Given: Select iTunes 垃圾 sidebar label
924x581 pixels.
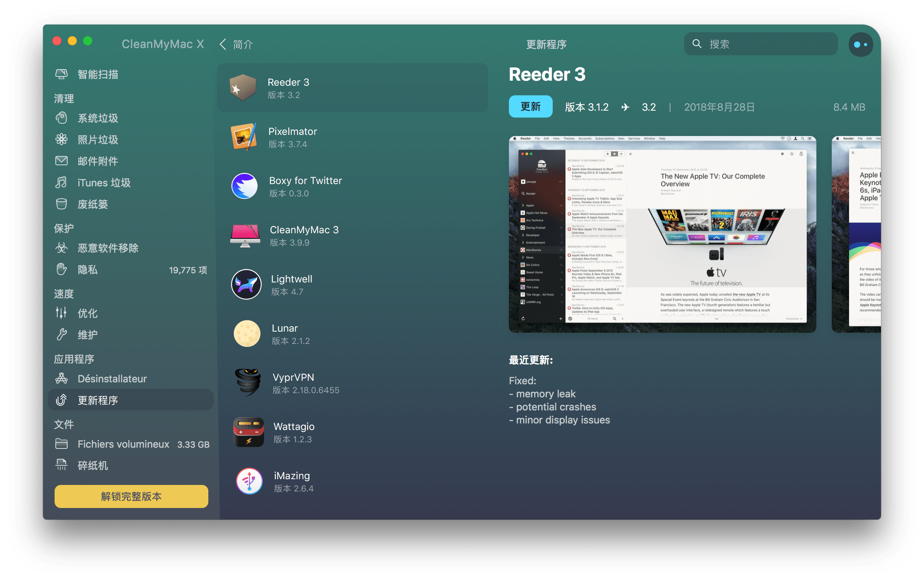Looking at the screenshot, I should pos(104,183).
